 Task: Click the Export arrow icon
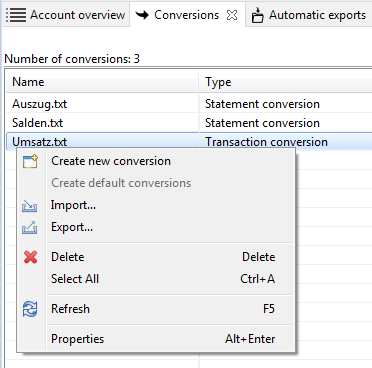[x=30, y=228]
